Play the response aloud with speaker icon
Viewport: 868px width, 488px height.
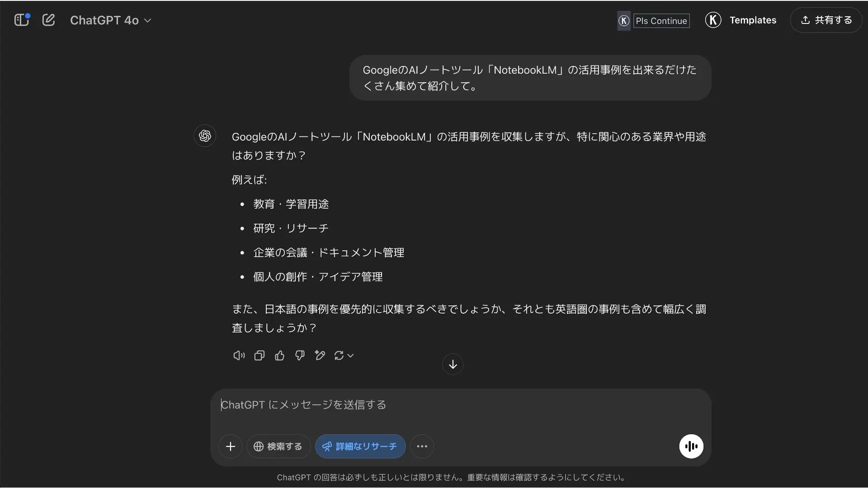click(239, 356)
